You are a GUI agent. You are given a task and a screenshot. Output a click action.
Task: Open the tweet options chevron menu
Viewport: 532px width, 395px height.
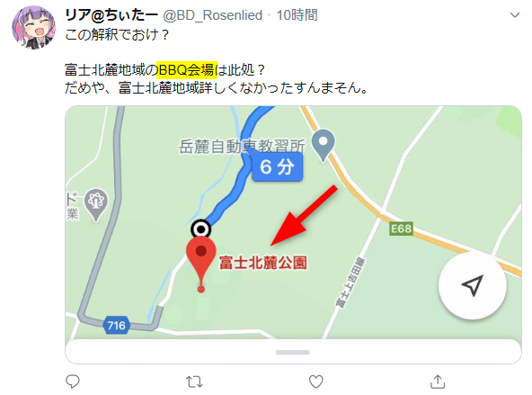(x=515, y=15)
